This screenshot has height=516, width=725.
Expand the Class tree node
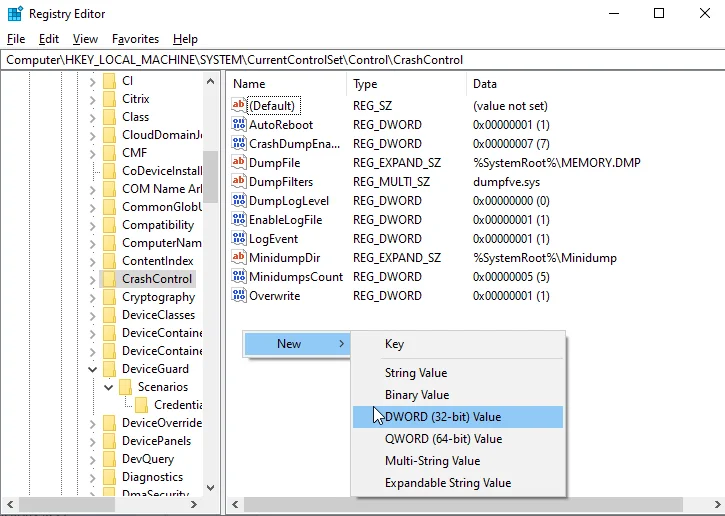(92, 118)
